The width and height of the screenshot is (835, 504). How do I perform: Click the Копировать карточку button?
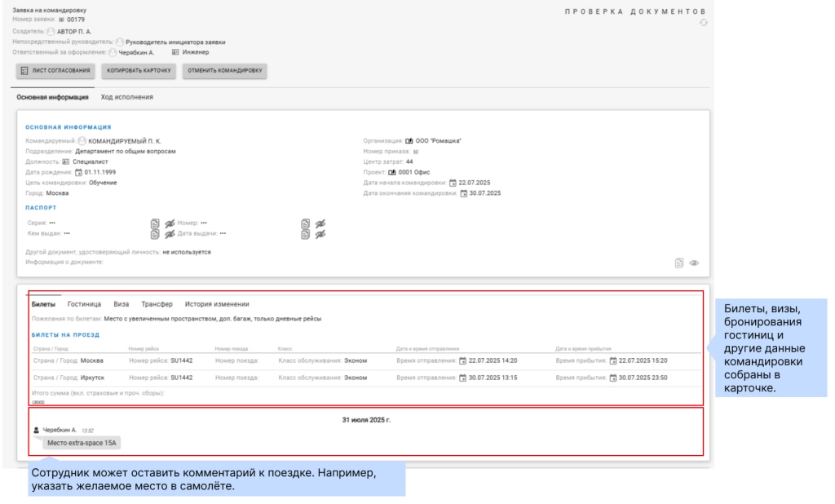[x=138, y=70]
